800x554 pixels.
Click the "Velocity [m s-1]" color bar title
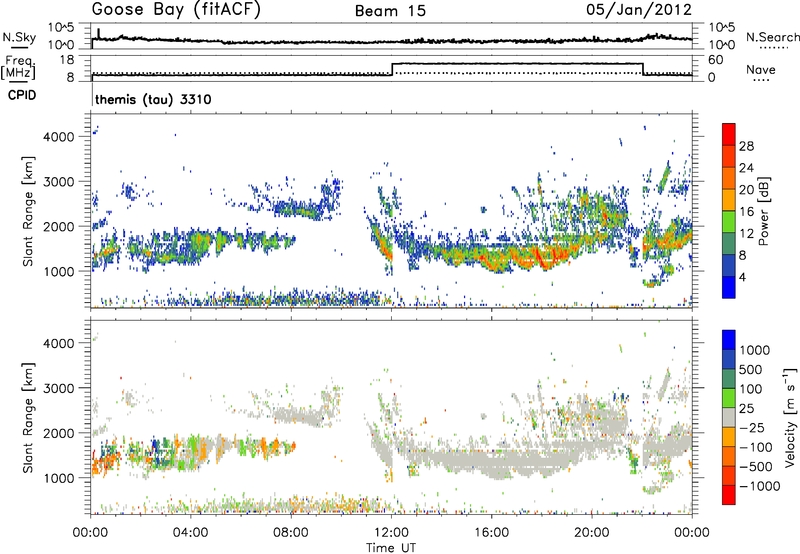pyautogui.click(x=790, y=416)
